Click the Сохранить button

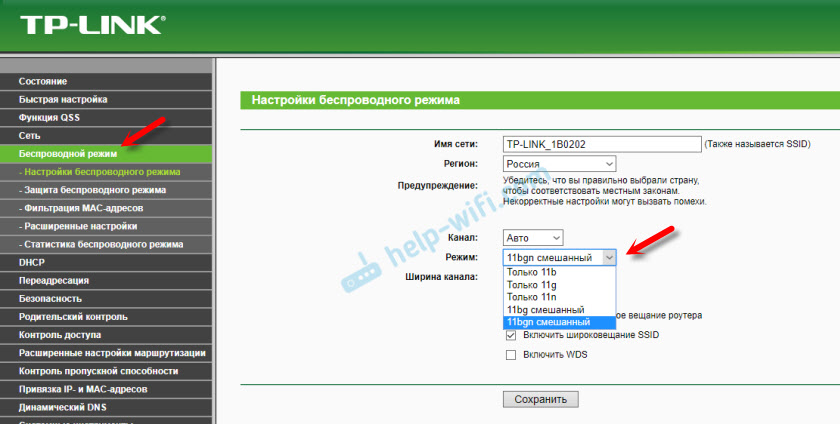click(x=540, y=399)
